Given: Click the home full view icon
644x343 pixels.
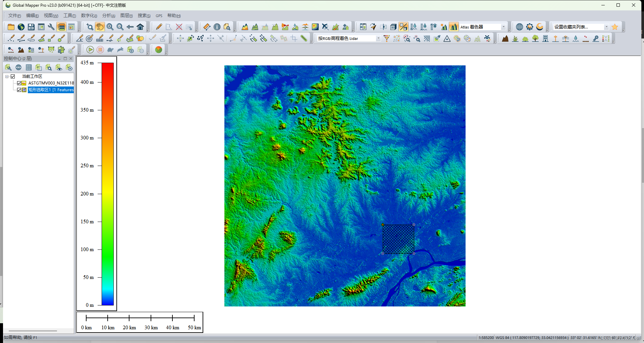Looking at the screenshot, I should tap(140, 27).
